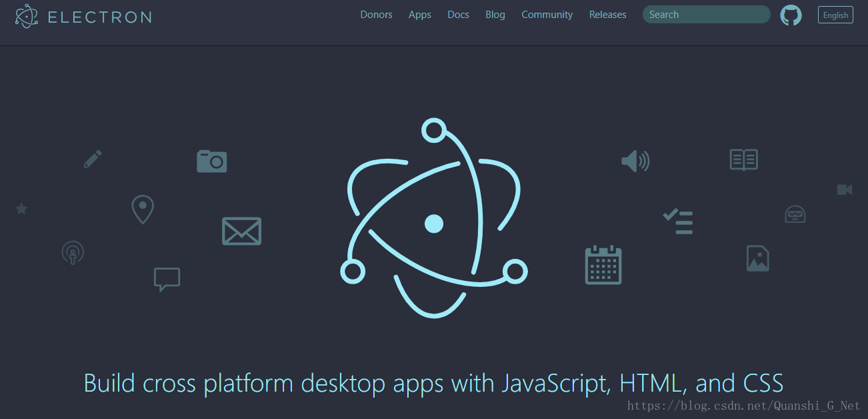Focus the Search input field
This screenshot has width=868, height=419.
(x=706, y=15)
